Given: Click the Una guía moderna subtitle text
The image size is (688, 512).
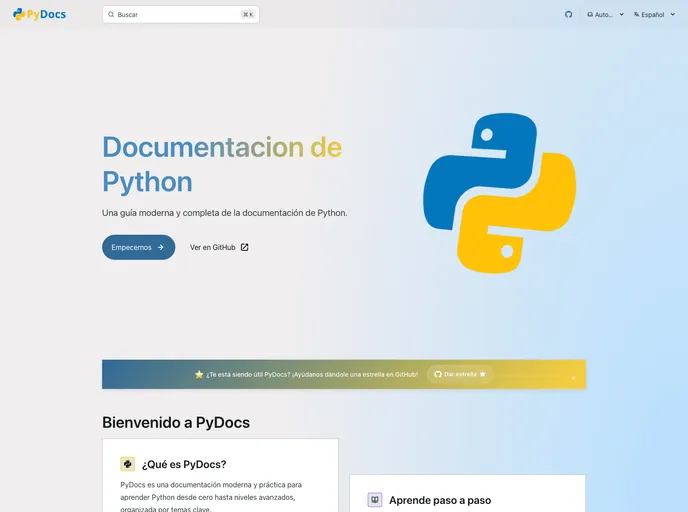Looking at the screenshot, I should (x=225, y=213).
